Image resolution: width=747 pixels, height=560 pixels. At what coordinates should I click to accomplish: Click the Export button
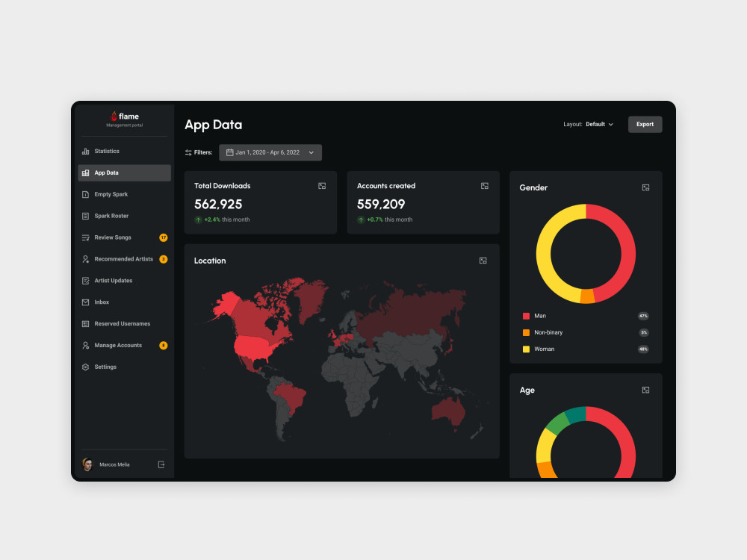point(645,124)
